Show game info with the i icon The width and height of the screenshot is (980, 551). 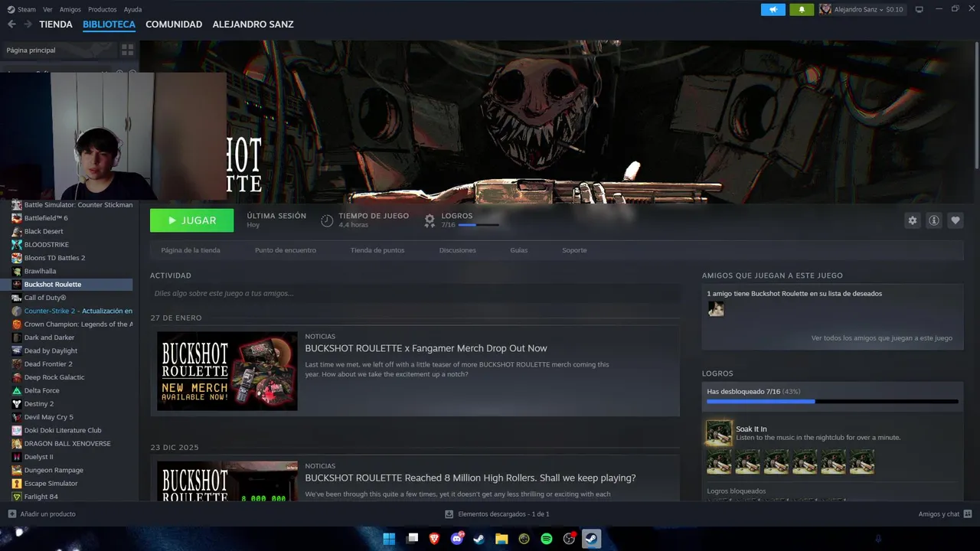click(934, 220)
